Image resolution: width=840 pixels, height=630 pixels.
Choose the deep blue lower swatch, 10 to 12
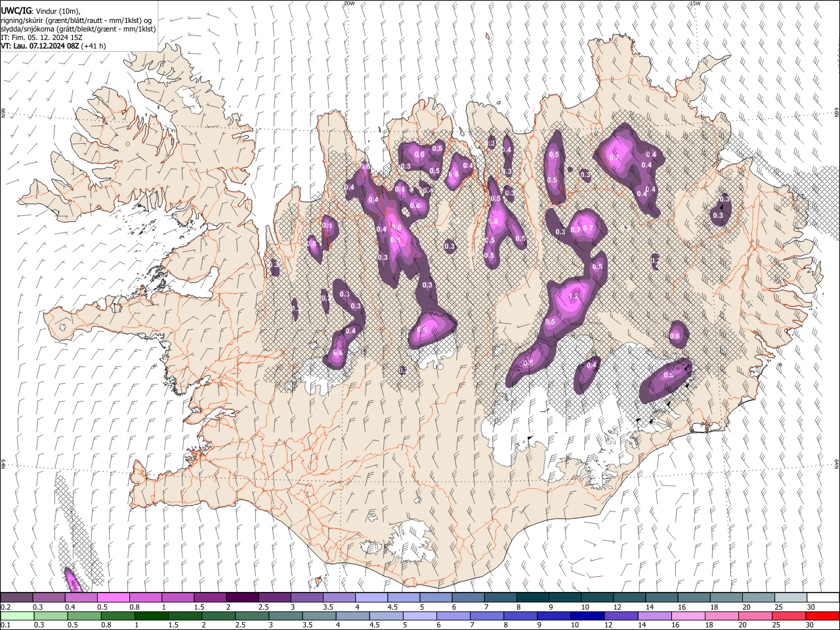(587, 616)
